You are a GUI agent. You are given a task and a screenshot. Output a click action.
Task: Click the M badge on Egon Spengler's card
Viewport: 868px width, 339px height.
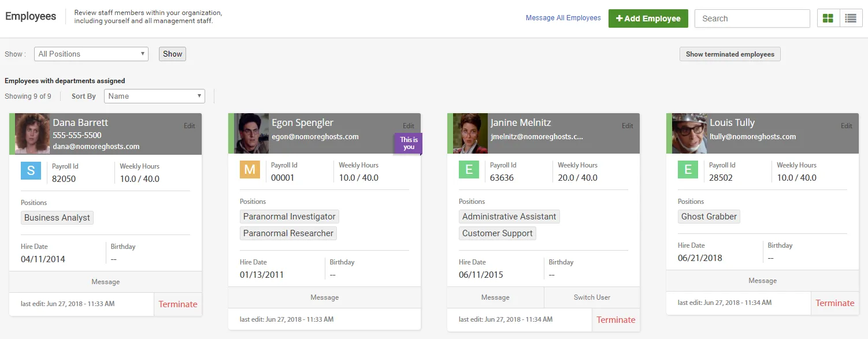(250, 170)
